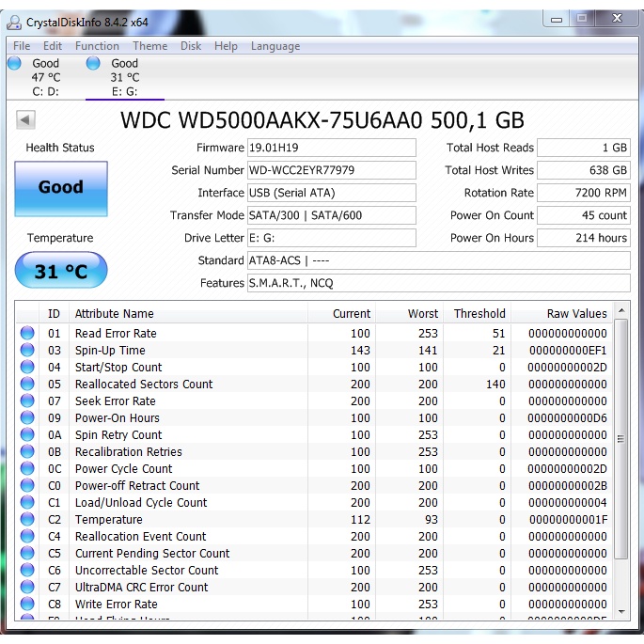Image resolution: width=644 pixels, height=644 pixels.
Task: Click the Total Host Writes value 638 GB
Action: [x=584, y=170]
